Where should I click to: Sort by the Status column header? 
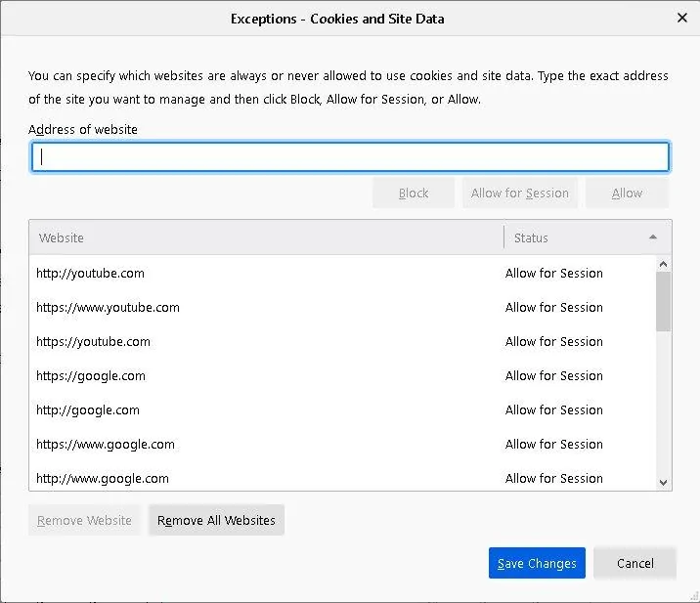click(x=588, y=237)
